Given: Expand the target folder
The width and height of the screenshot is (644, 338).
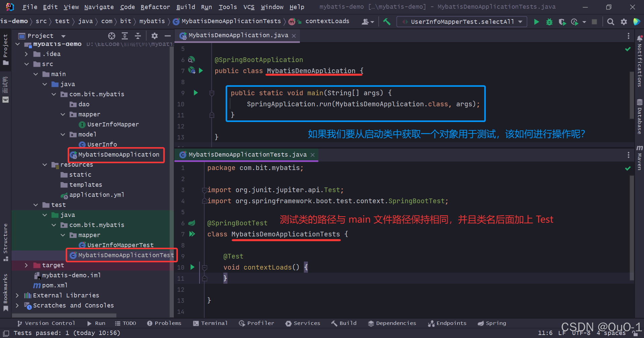Looking at the screenshot, I should [26, 265].
